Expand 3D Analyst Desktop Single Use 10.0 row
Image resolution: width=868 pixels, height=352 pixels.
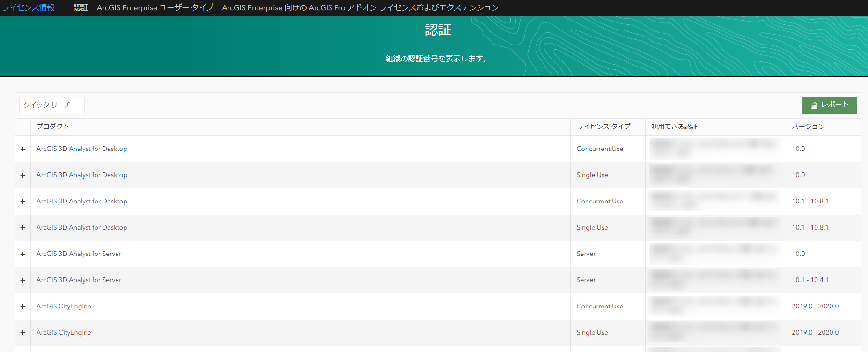tap(22, 175)
